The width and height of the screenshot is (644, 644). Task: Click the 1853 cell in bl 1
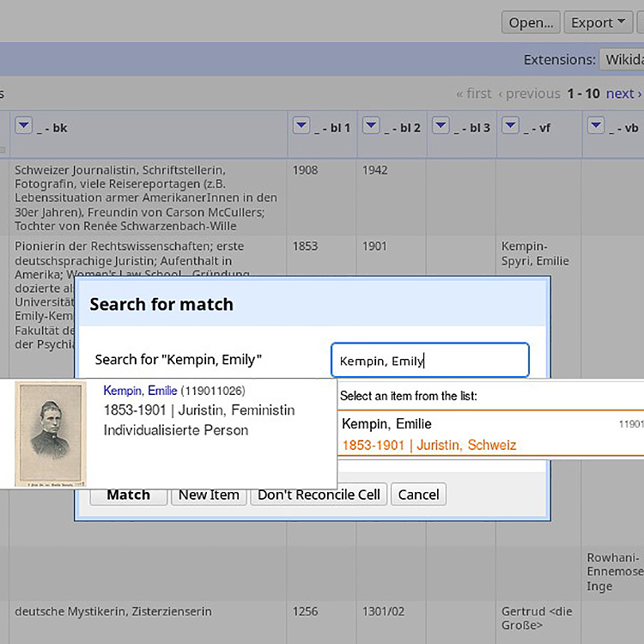[x=305, y=246]
